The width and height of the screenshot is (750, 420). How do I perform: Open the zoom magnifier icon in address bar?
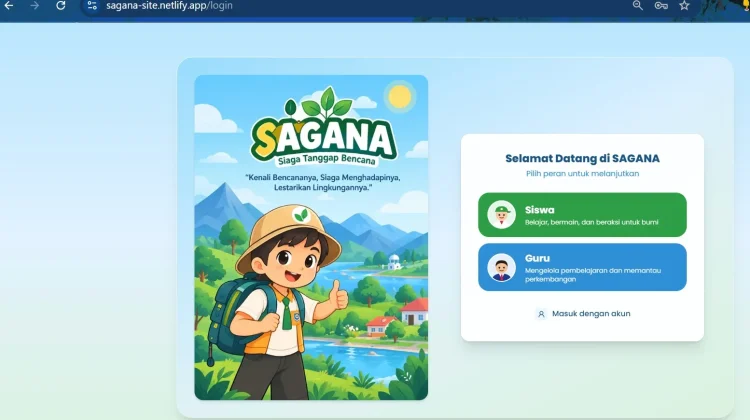tap(638, 5)
